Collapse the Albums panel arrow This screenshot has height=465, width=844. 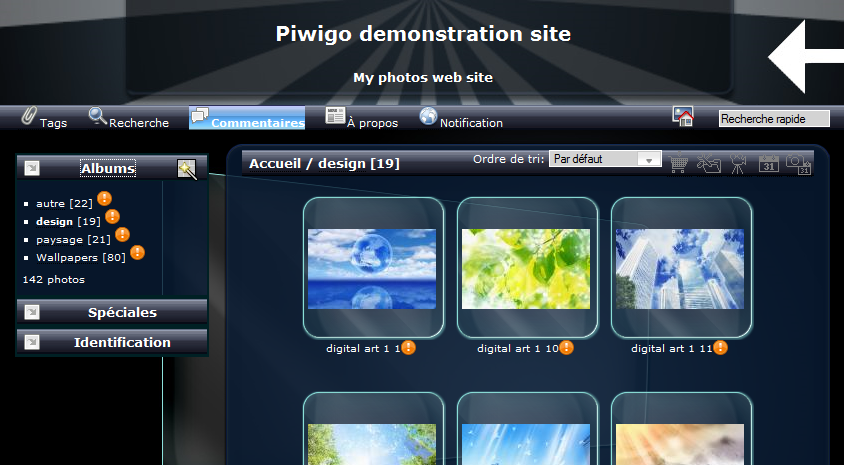pos(31,168)
